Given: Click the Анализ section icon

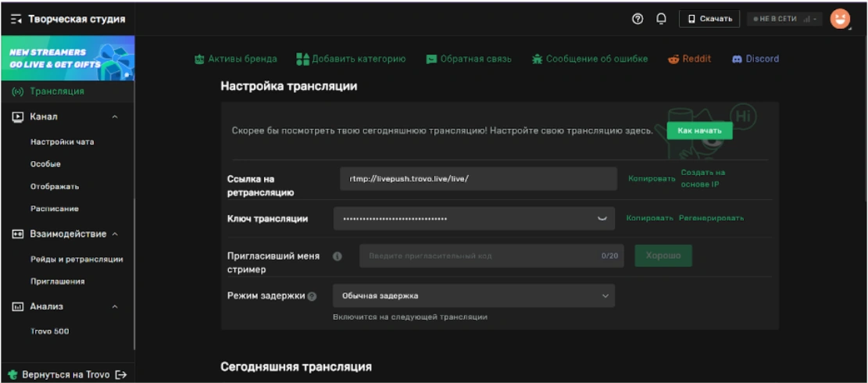Looking at the screenshot, I should click(18, 306).
